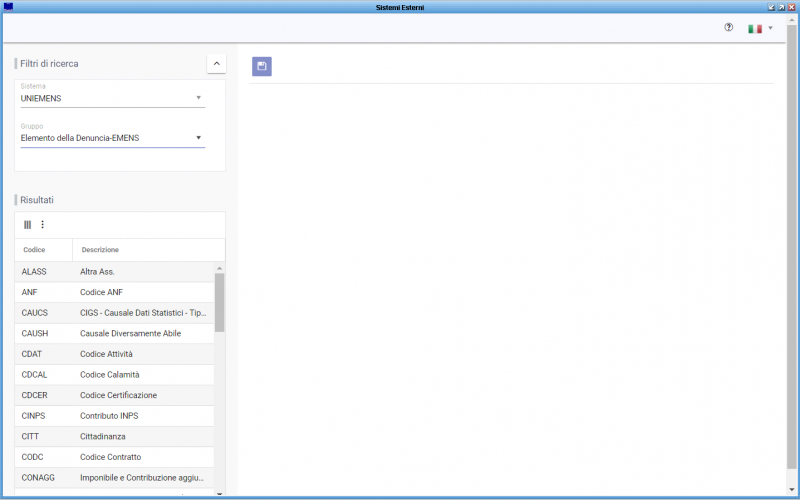Open column chooser icon in Risultati
This screenshot has height=500, width=800.
click(28, 224)
